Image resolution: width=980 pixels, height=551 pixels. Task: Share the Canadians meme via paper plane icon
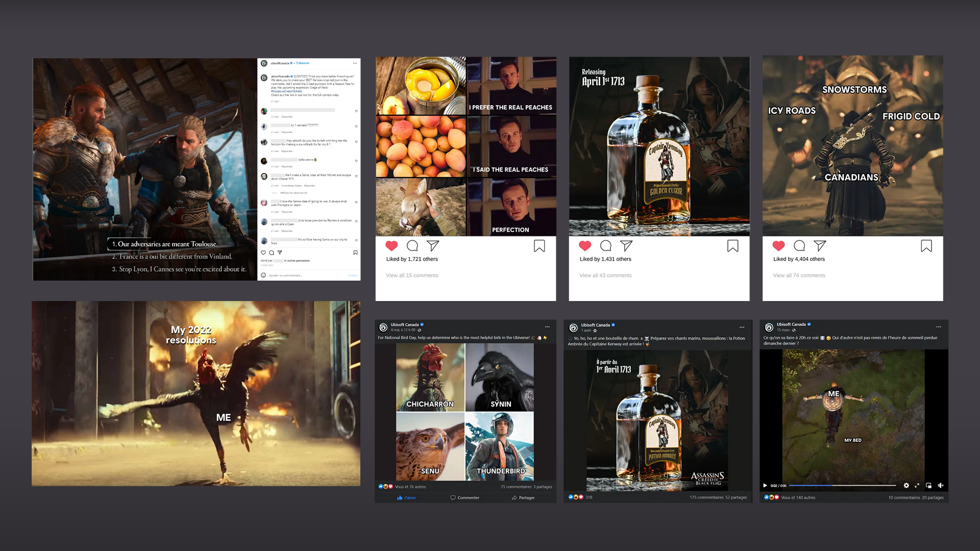click(820, 246)
